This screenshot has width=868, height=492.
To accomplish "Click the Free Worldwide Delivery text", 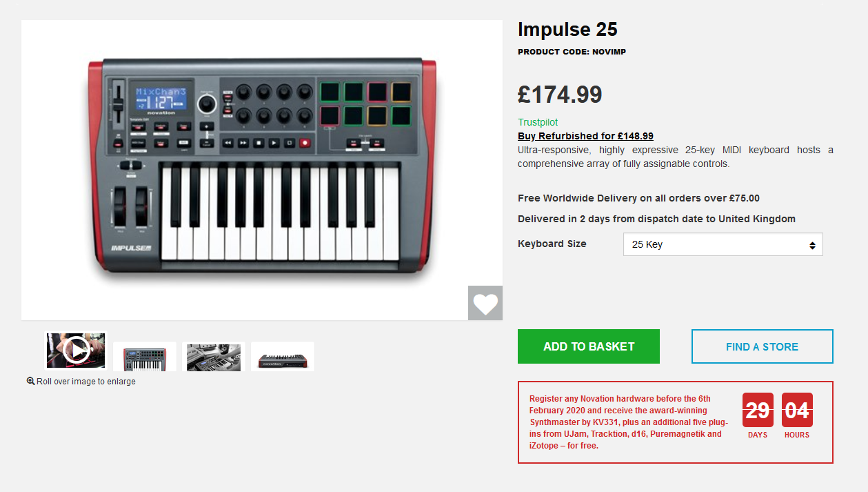I will tap(638, 198).
